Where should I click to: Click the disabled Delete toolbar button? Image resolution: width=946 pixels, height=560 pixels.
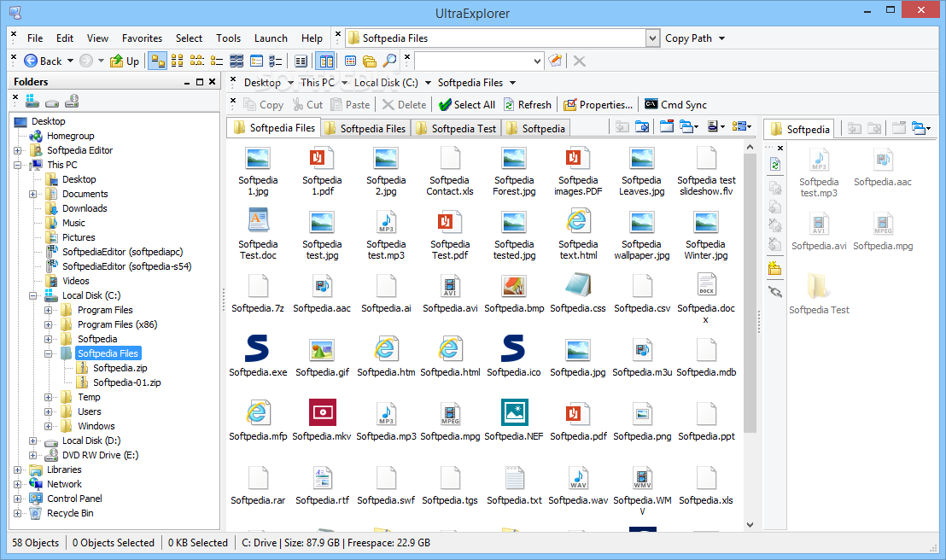(404, 104)
